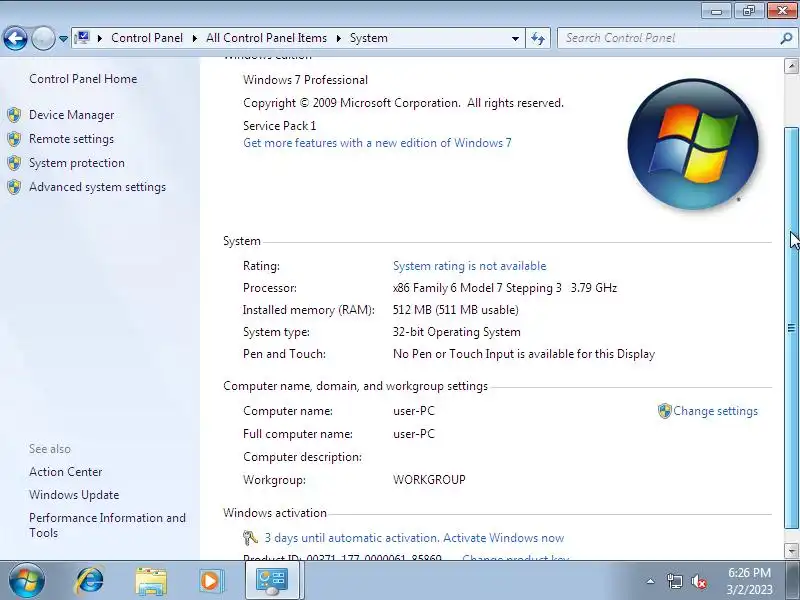Screen dimensions: 800x600
Task: Open Control Panel Home
Action: pyautogui.click(x=83, y=79)
